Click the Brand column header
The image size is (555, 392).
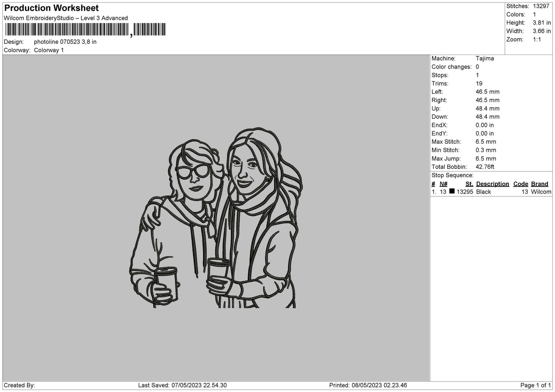click(x=540, y=184)
